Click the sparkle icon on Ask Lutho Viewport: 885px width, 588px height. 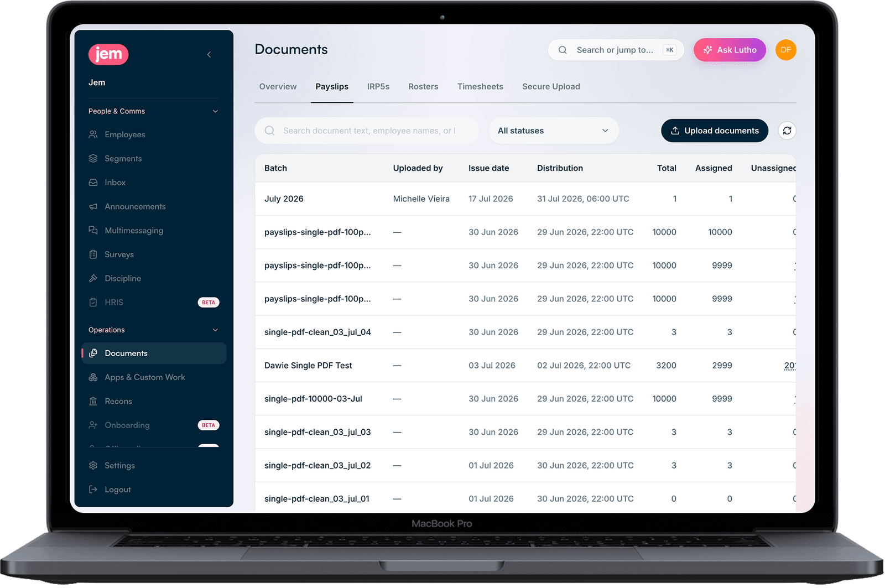coord(707,50)
